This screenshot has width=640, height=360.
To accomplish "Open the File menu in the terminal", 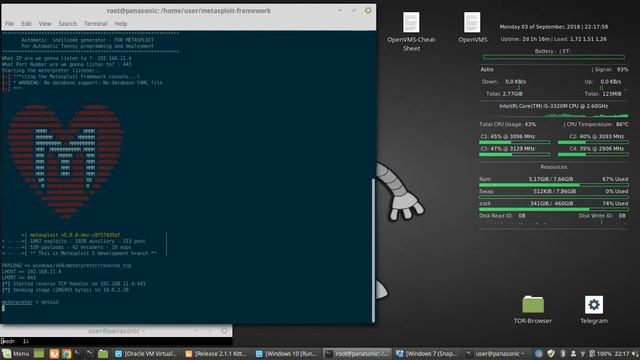I will pyautogui.click(x=9, y=24).
